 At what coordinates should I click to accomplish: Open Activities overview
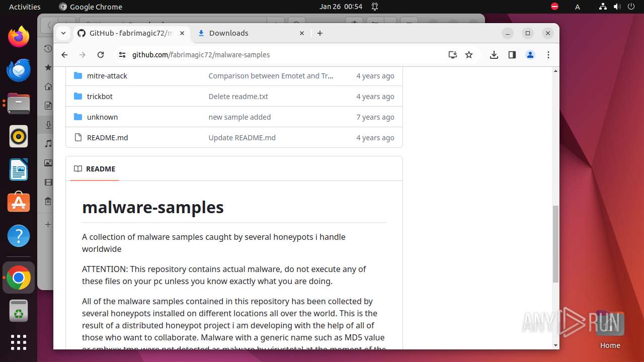pos(25,7)
